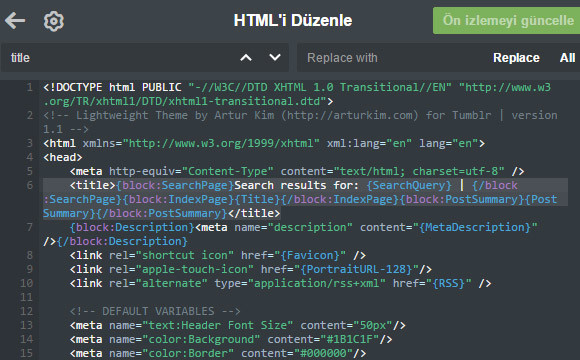Click the {Favicon} variable on line 8
Viewport: 580px width, 360px height.
click(x=310, y=255)
